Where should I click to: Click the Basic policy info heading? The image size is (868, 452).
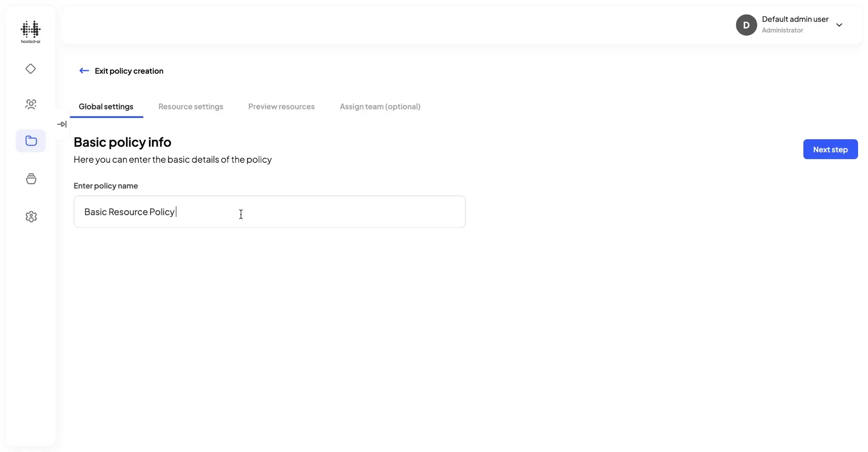coord(123,142)
